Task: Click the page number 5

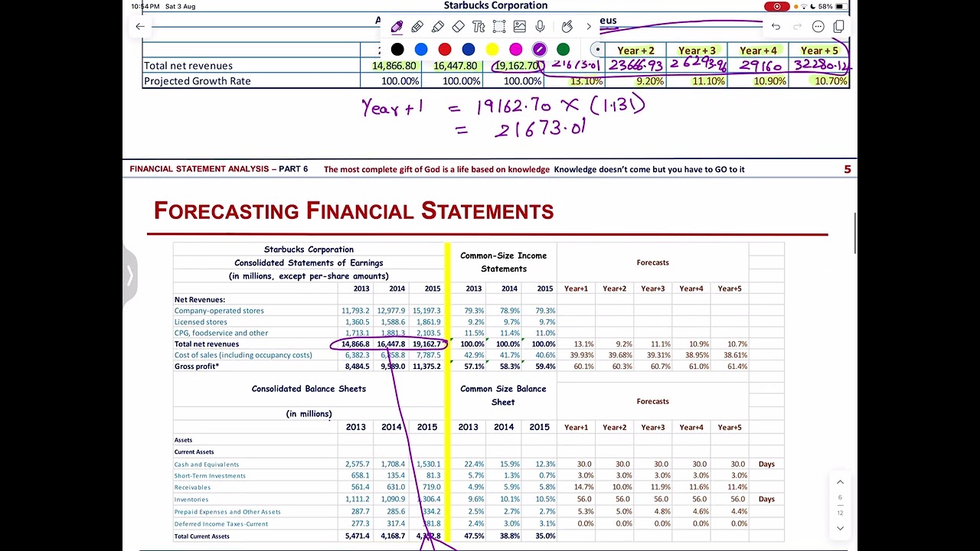Action: pos(848,169)
